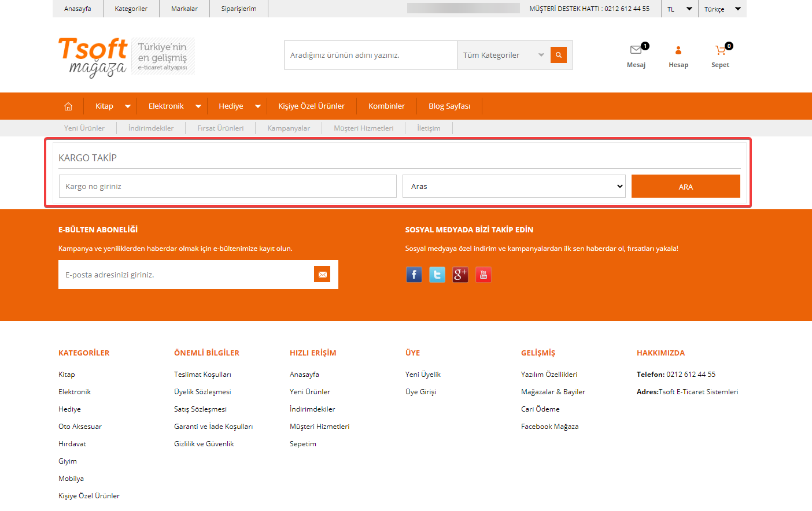812x511 pixels.
Task: Focus the product search input
Action: [x=371, y=55]
